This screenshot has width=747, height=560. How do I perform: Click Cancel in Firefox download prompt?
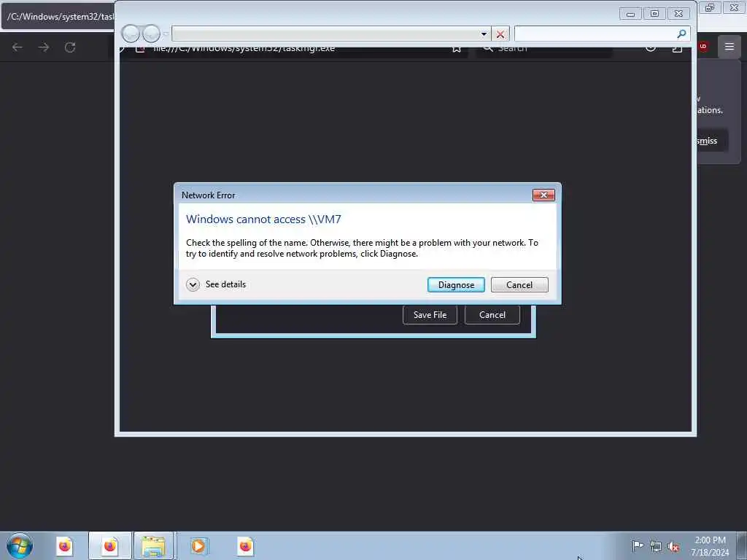pos(492,315)
